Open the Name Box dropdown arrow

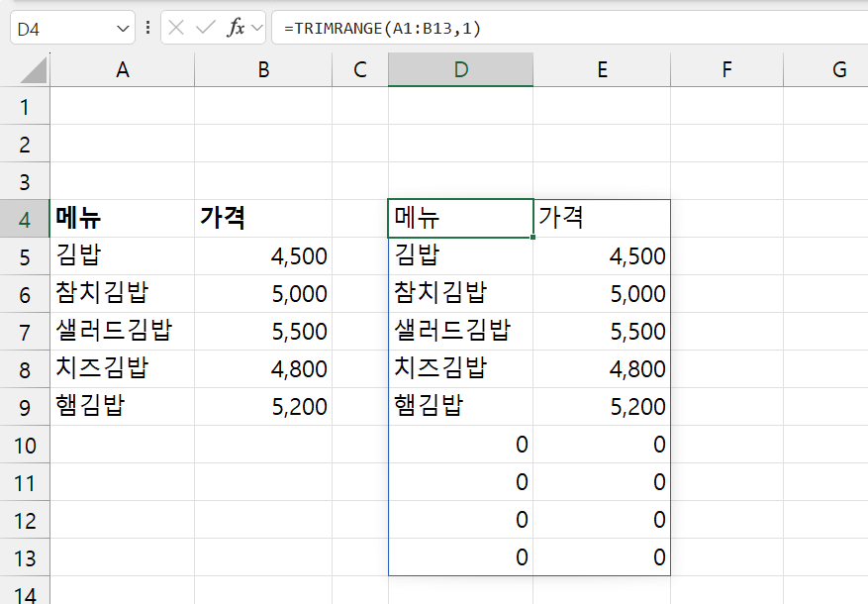click(x=123, y=29)
